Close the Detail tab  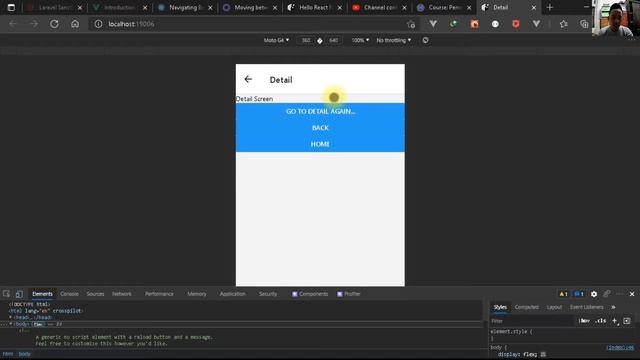click(533, 8)
